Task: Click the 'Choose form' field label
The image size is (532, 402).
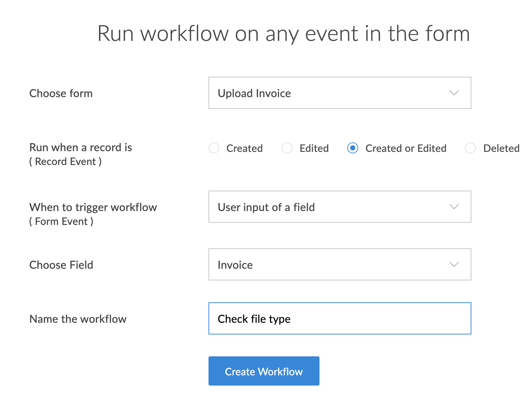Action: tap(61, 93)
